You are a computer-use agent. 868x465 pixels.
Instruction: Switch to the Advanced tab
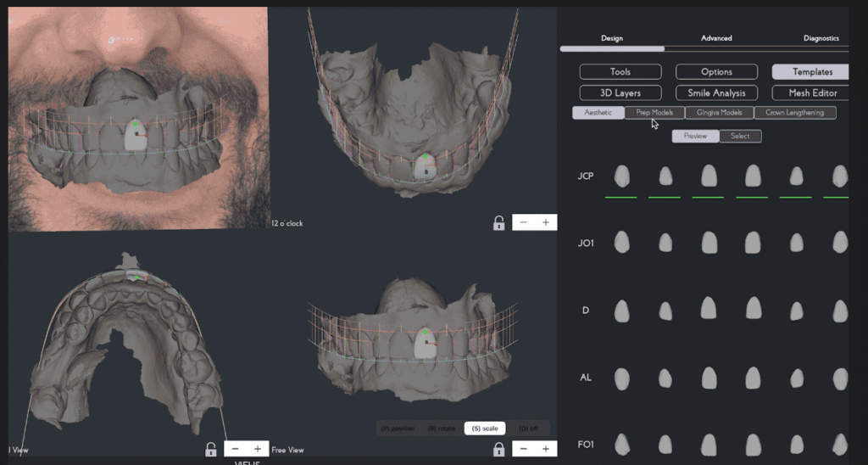point(716,38)
